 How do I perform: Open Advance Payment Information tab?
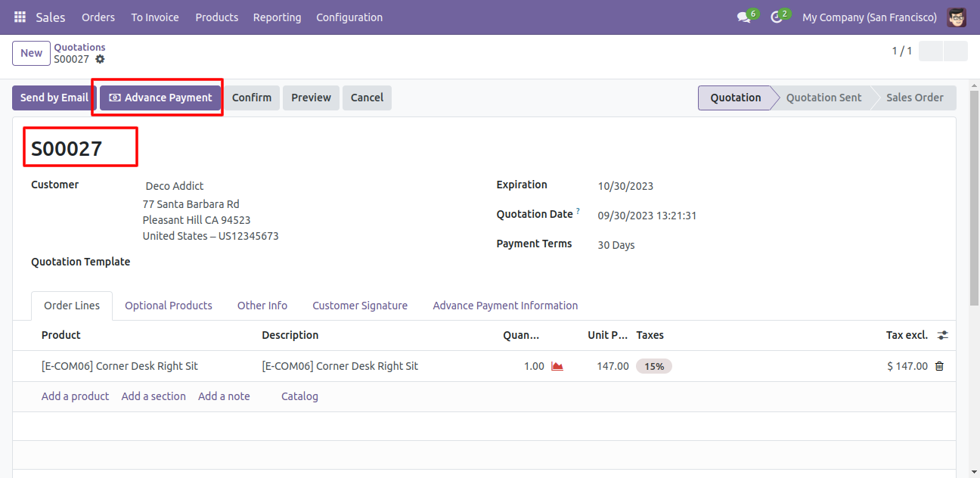click(x=505, y=306)
